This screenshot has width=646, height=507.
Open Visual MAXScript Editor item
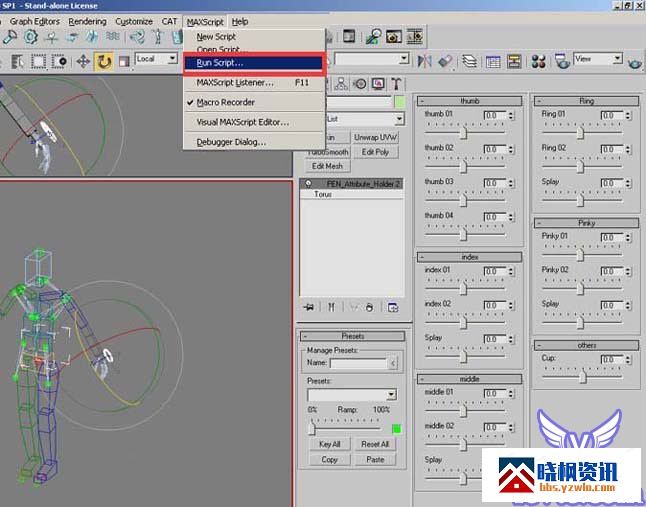(x=254, y=122)
